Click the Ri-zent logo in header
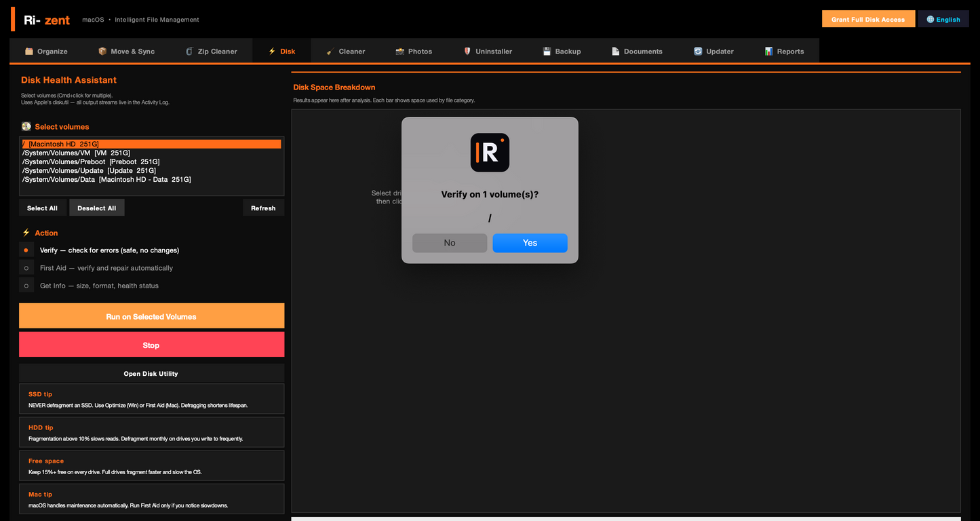This screenshot has height=521, width=980. pos(47,20)
